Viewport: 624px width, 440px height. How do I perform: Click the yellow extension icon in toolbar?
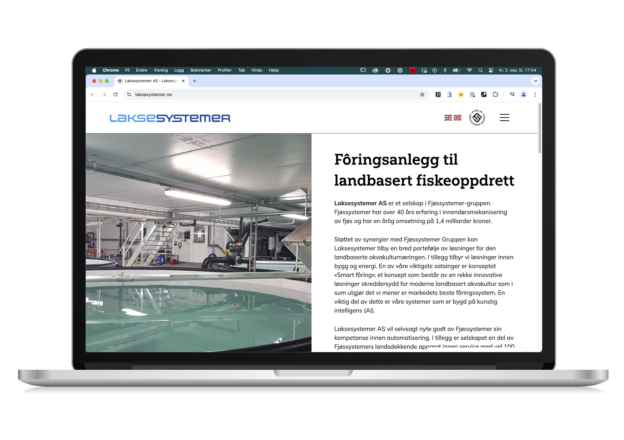point(461,95)
